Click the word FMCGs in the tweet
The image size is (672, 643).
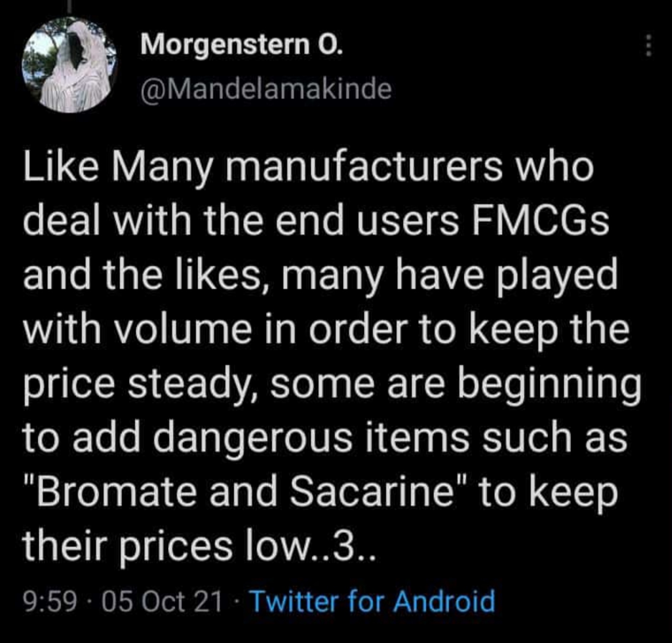point(540,222)
